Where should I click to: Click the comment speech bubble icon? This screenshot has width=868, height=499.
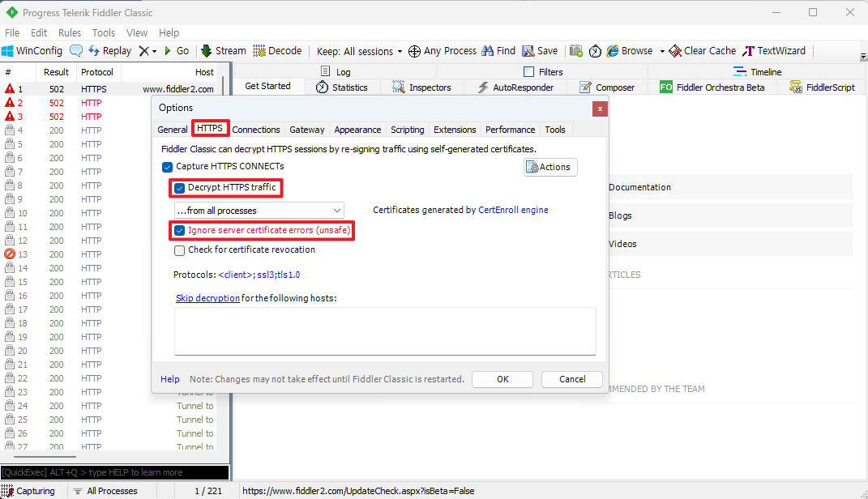76,51
